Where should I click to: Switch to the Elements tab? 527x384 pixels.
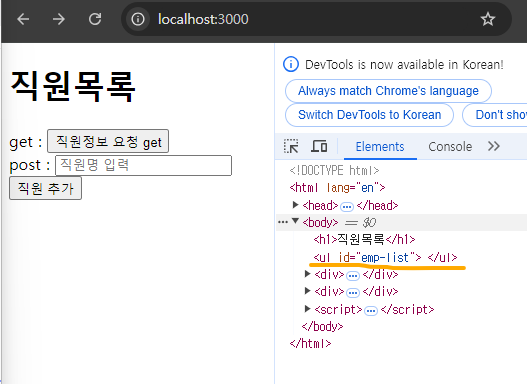pyautogui.click(x=380, y=147)
